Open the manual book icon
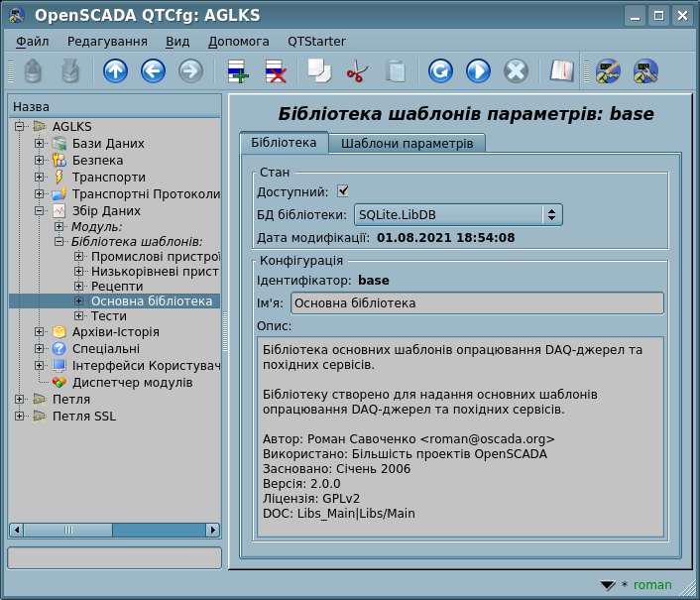Viewport: 700px width, 600px height. pyautogui.click(x=561, y=71)
